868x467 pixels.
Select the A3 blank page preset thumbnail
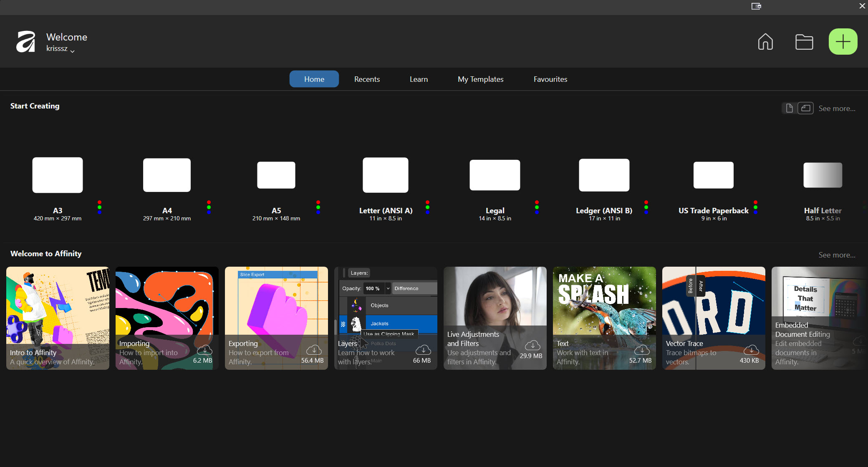tap(58, 175)
